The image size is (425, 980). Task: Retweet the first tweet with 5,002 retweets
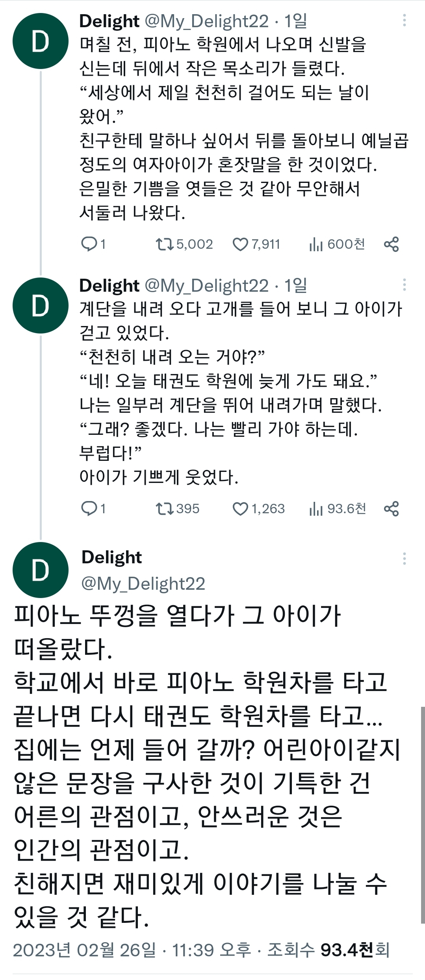pos(165,244)
